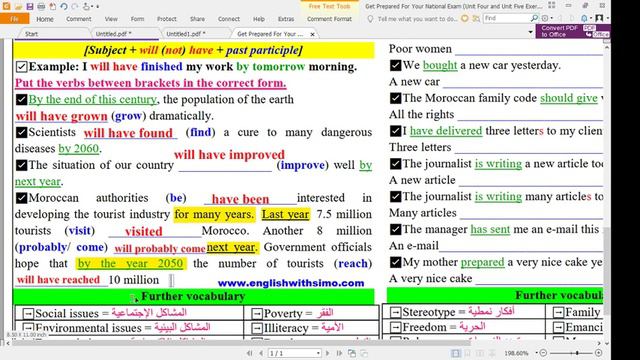640x360 pixels.
Task: Click the hand/stamp tool icon in the quick toolbar
Action: (x=86, y=7)
